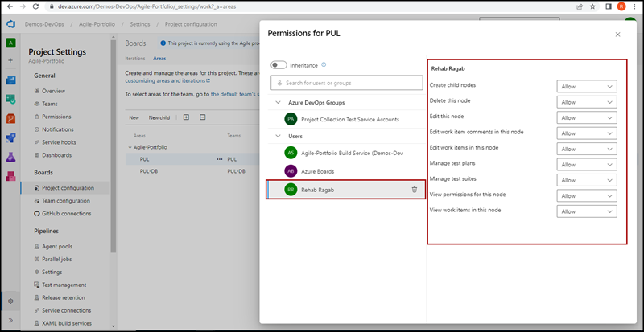Open browser side panel icon
The height and width of the screenshot is (332, 644).
click(609, 6)
